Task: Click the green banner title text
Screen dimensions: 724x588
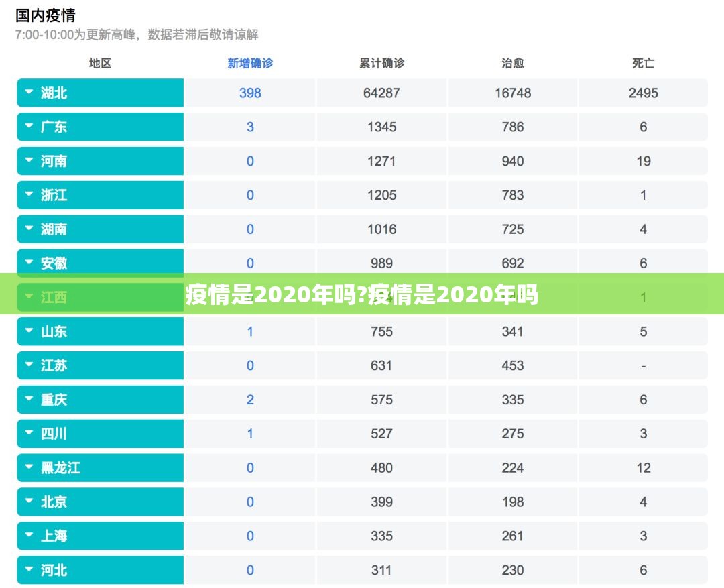Action: click(362, 294)
